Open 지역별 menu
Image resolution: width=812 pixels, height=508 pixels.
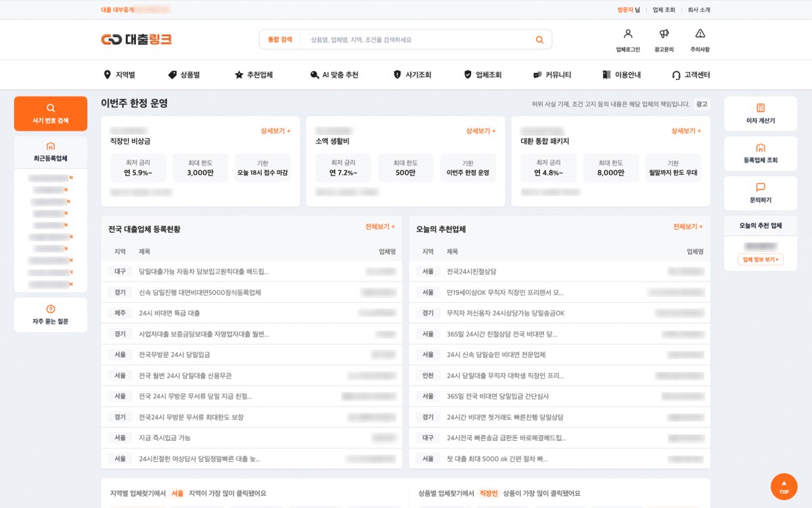point(119,75)
